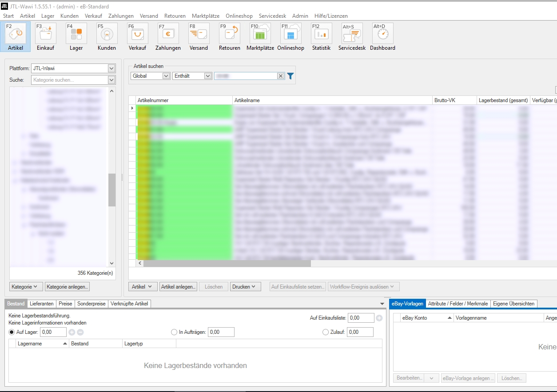The width and height of the screenshot is (557, 392).
Task: Open the Versand toolbar icon
Action: point(199,34)
